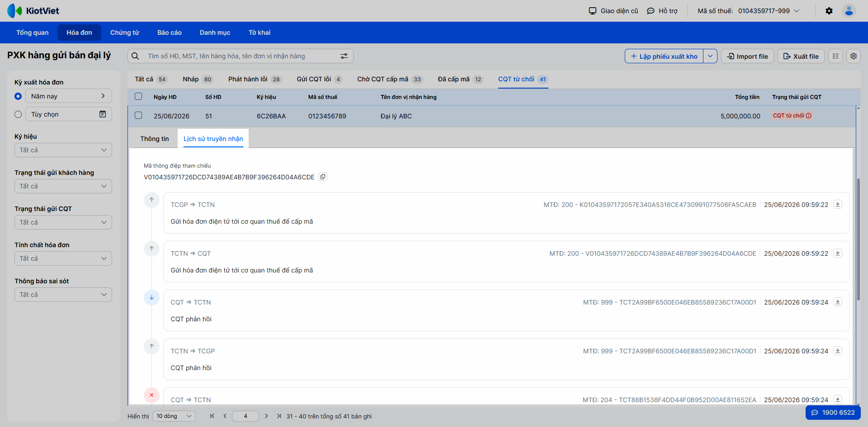Viewport: 868px width, 427px height.
Task: Click the info icon beside CQT từ chối status
Action: [809, 116]
